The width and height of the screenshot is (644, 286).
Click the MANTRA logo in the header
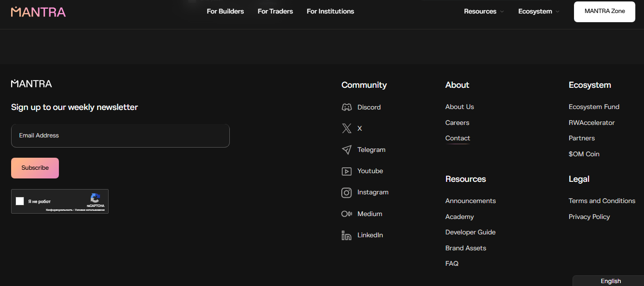click(38, 12)
